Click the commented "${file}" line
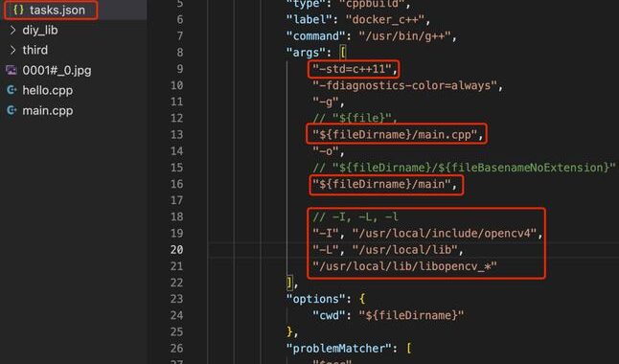 355,118
